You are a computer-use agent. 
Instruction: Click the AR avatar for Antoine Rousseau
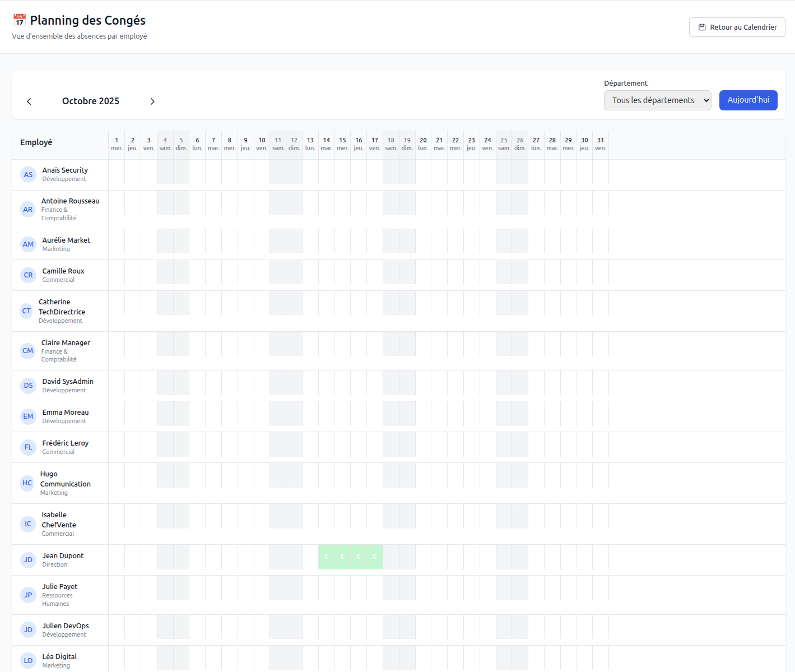[27, 210]
